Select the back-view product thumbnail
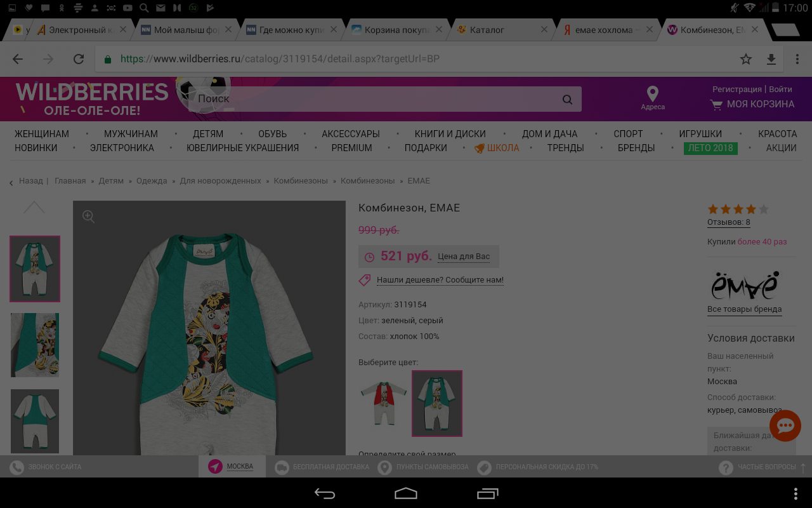 click(35, 420)
